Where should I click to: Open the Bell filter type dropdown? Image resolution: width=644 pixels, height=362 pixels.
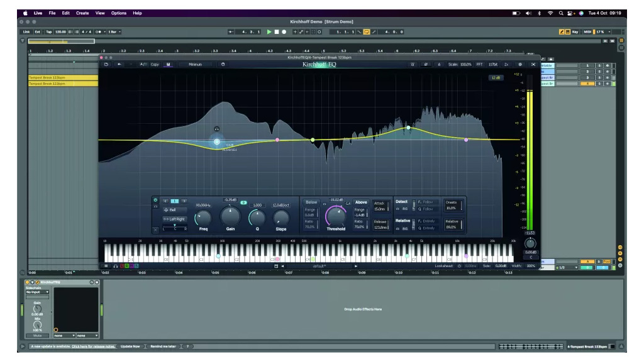[x=174, y=210]
